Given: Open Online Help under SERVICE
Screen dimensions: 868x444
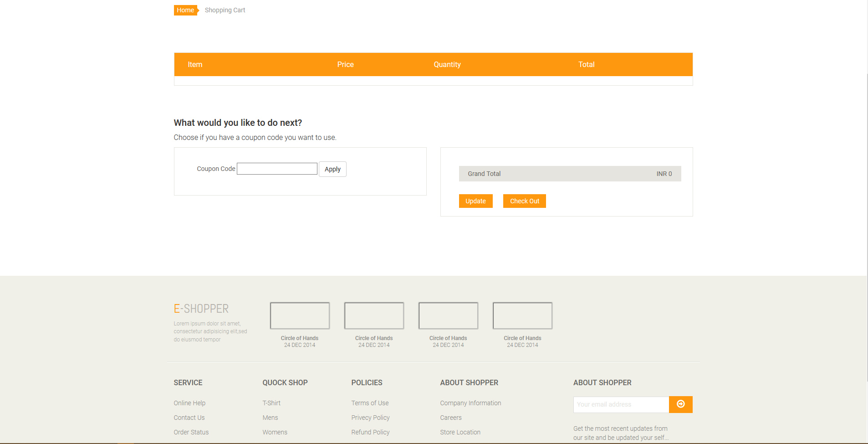Looking at the screenshot, I should pyautogui.click(x=189, y=403).
